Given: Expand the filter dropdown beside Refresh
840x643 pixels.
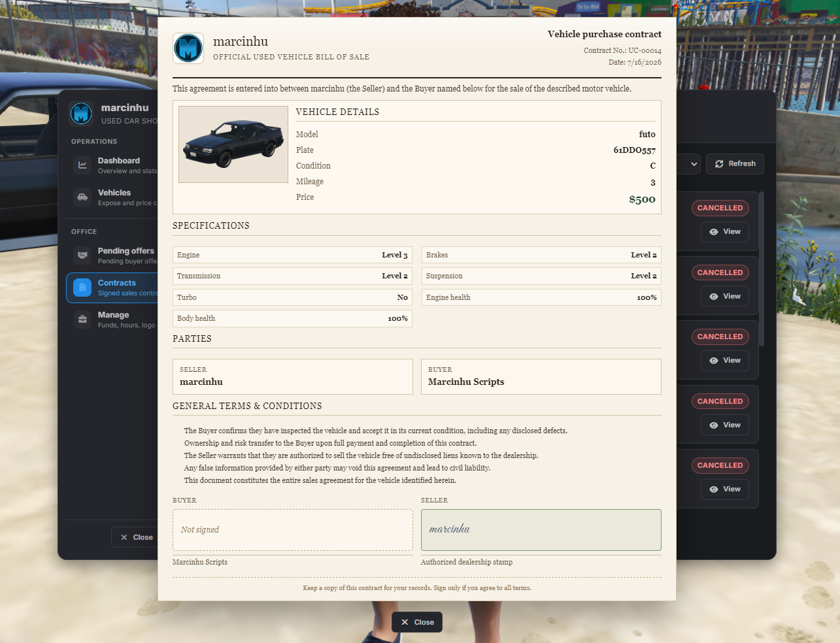Looking at the screenshot, I should [x=689, y=164].
